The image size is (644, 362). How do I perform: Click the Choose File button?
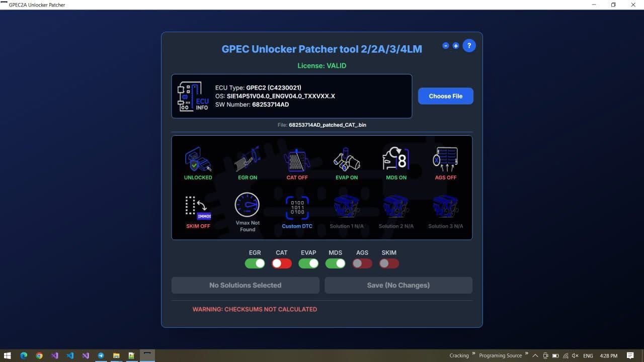tap(445, 96)
